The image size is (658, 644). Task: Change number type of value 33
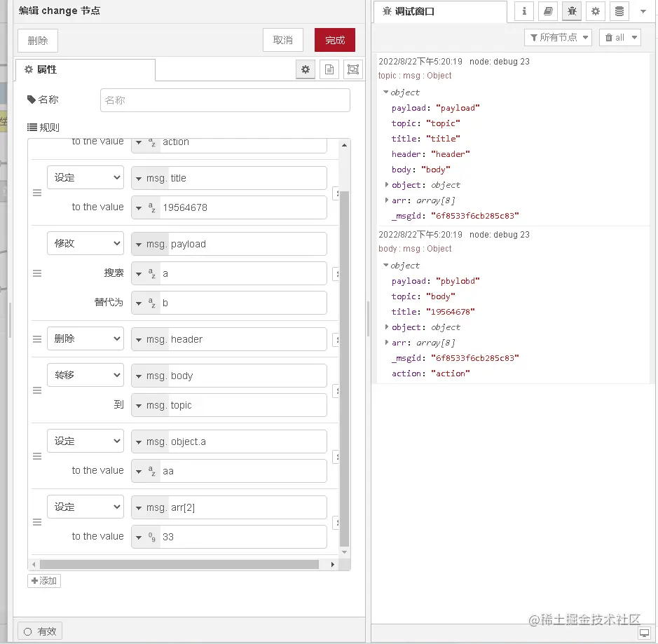(146, 537)
